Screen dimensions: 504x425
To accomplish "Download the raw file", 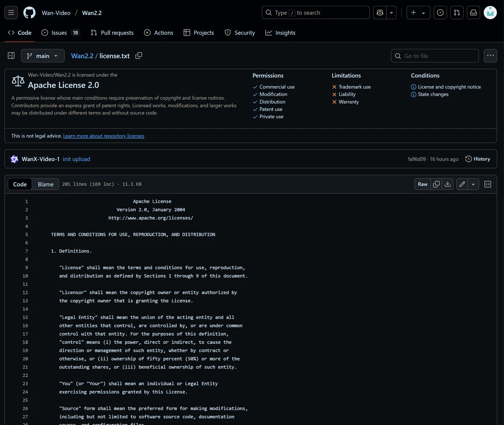I will pos(448,184).
